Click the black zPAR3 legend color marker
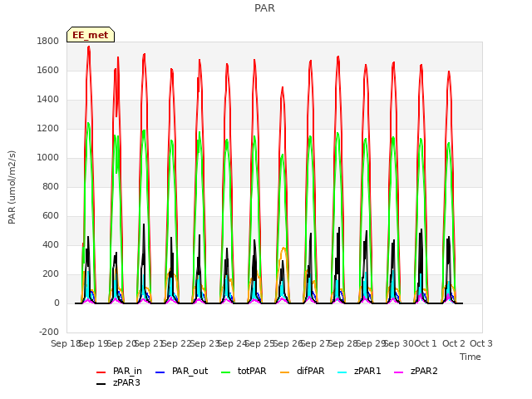The image size is (532, 399). click(x=101, y=384)
